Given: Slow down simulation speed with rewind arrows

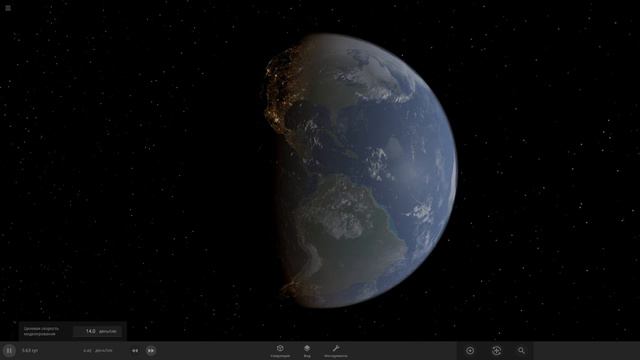Looking at the screenshot, I should tap(135, 351).
